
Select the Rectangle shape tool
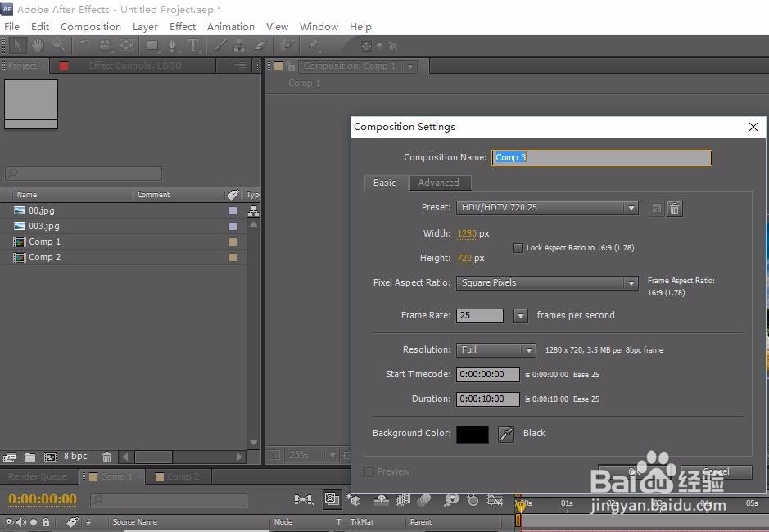click(152, 46)
